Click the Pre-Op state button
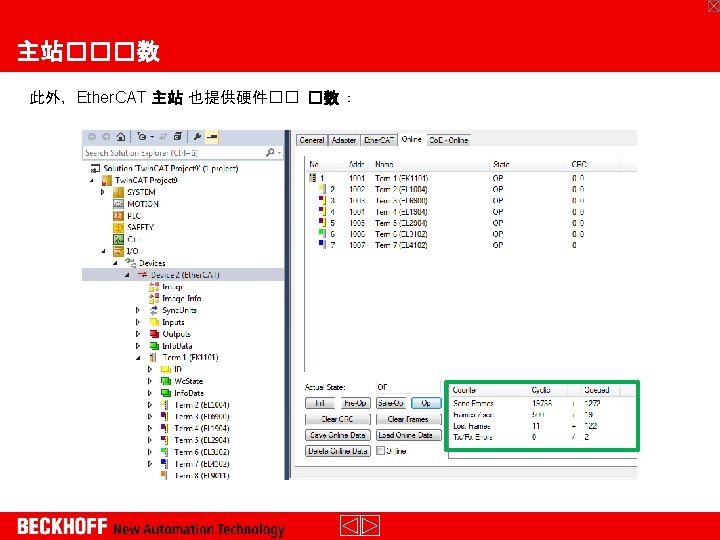720x540 pixels. coord(355,403)
